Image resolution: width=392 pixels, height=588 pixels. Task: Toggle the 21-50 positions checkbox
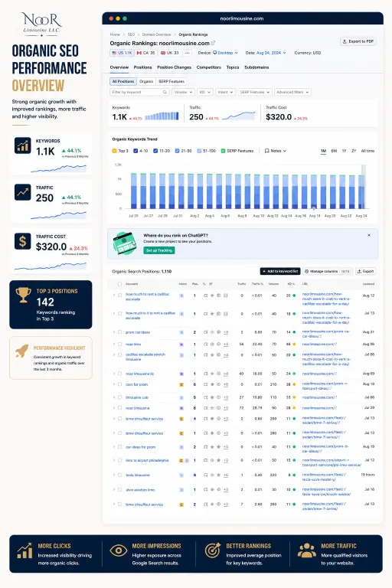pos(177,151)
